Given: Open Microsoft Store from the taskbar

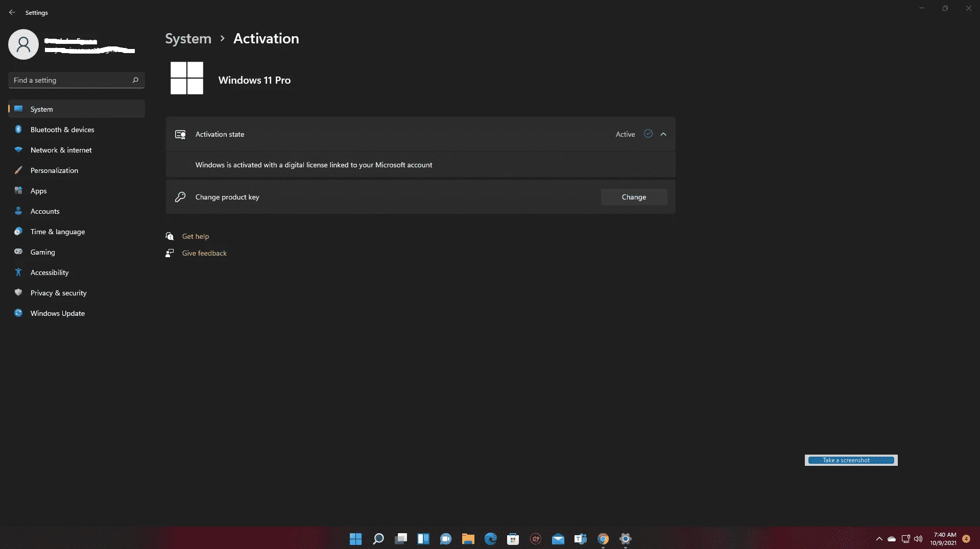Looking at the screenshot, I should pos(513,539).
